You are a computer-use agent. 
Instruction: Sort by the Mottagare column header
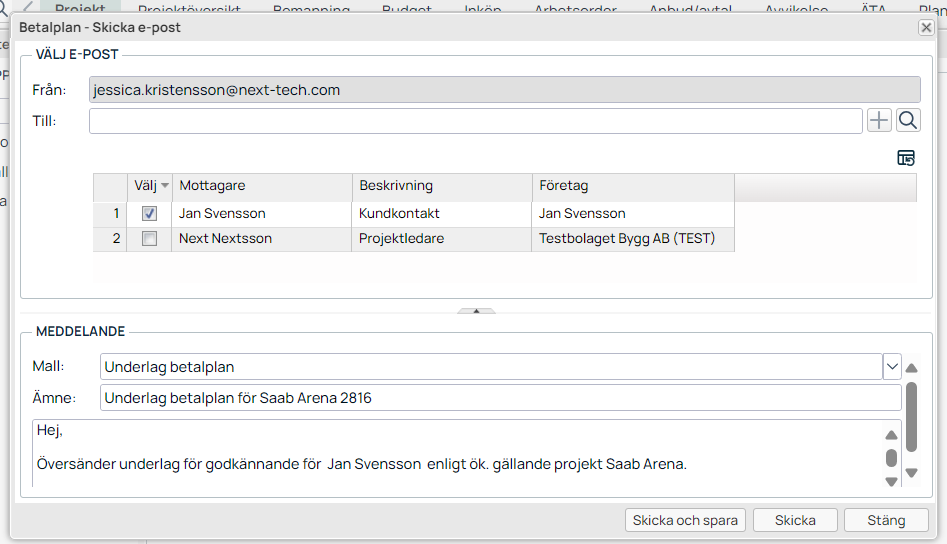pos(262,186)
